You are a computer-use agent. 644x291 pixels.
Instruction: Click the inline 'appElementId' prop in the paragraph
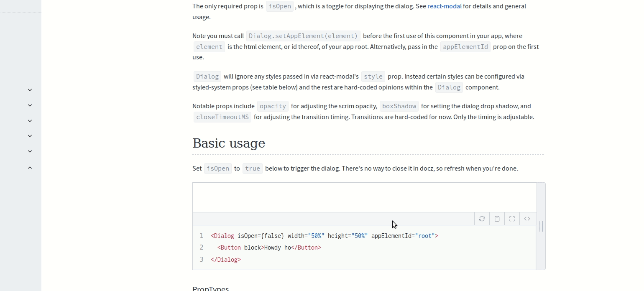coord(465,47)
